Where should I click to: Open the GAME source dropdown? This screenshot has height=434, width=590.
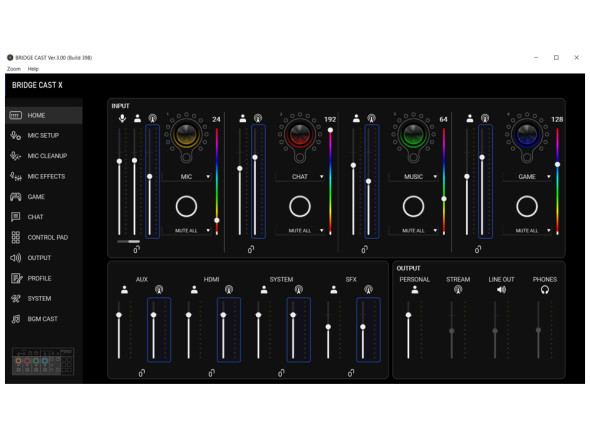coord(527,177)
